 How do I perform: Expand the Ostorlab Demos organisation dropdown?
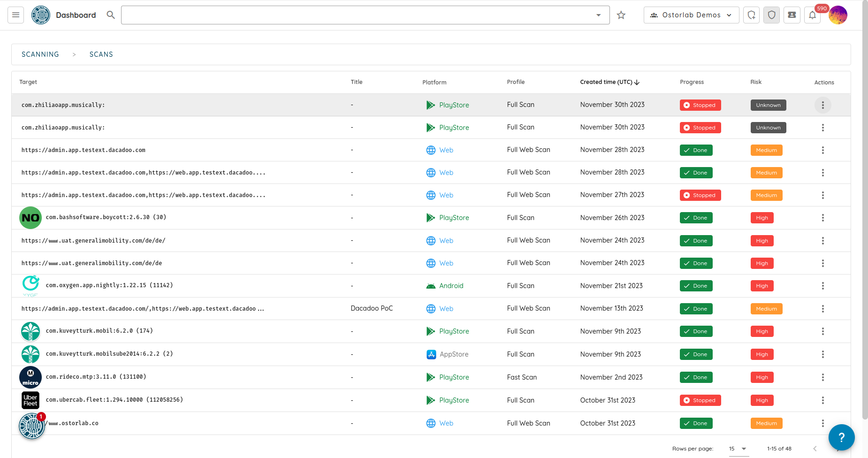(691, 15)
